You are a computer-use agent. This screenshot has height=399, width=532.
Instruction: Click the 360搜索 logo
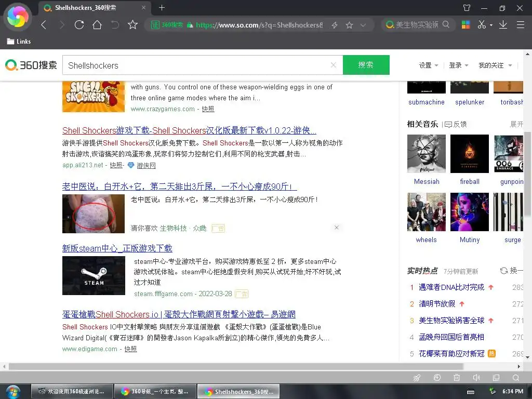31,65
